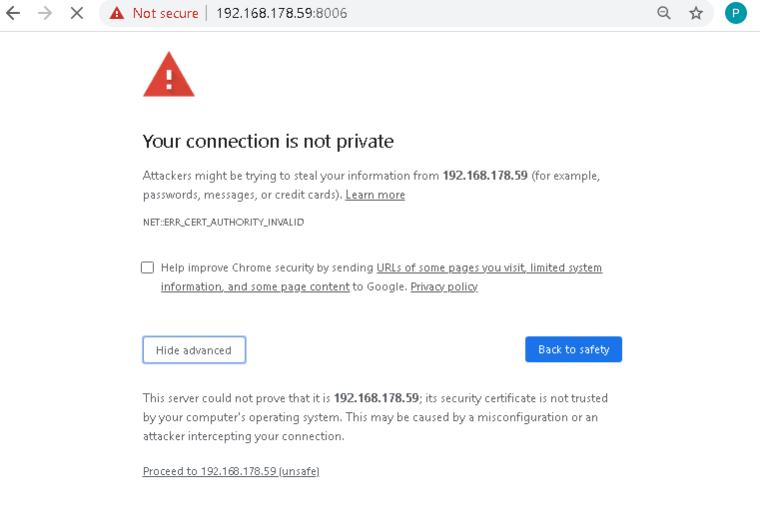Open the Learn more link
This screenshot has width=760, height=508.
point(375,195)
